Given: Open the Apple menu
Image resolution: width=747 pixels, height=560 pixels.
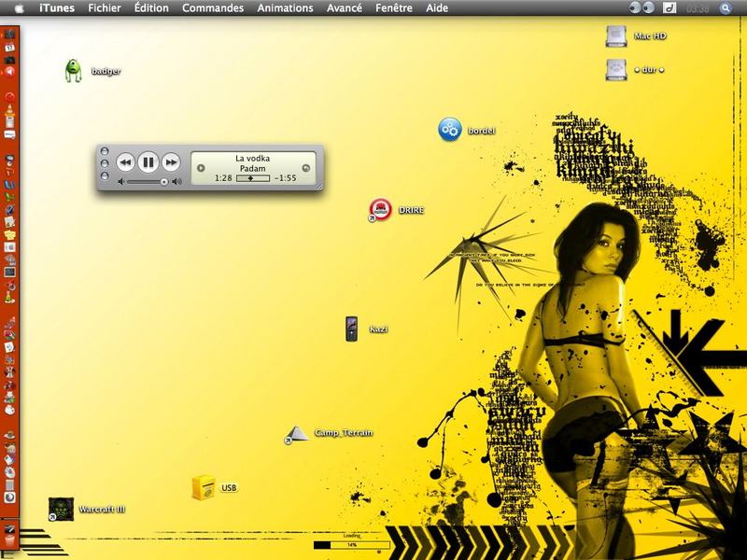Looking at the screenshot, I should [19, 8].
